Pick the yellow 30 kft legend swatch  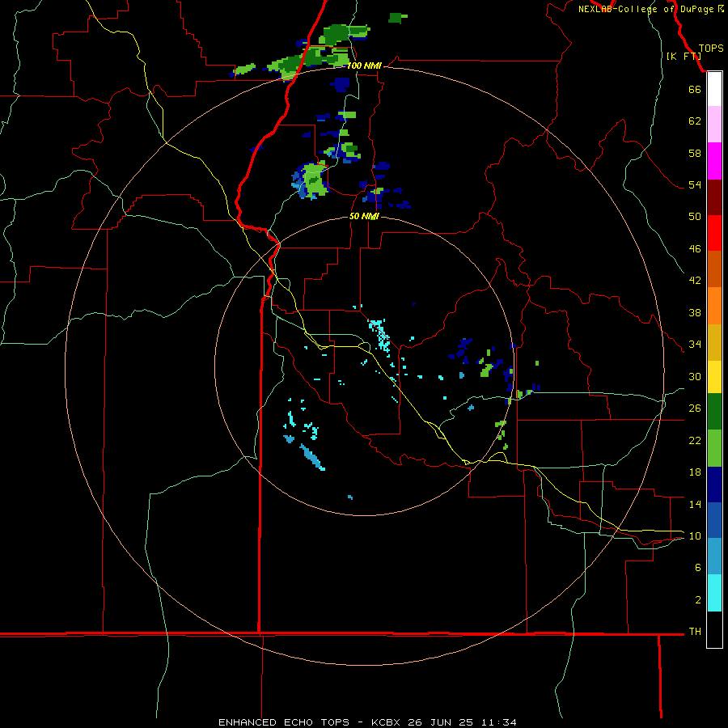tap(714, 376)
